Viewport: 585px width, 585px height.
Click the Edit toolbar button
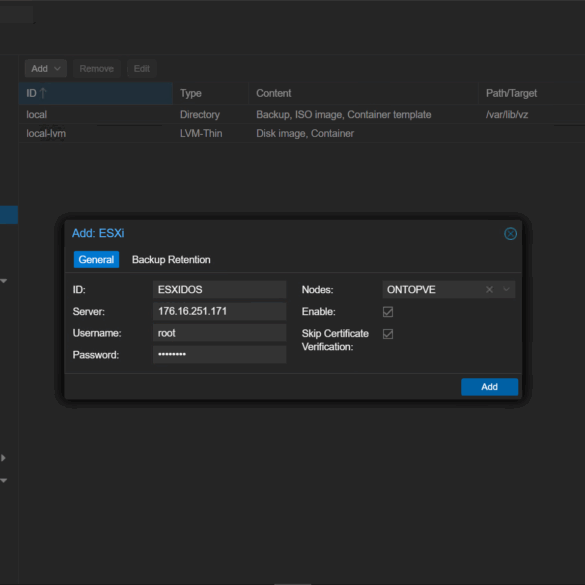click(142, 69)
